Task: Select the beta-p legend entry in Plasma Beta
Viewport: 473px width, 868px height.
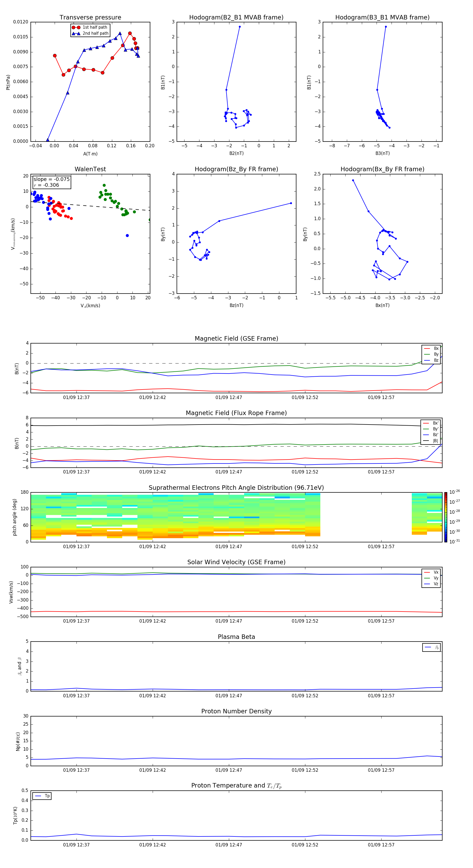Action: pyautogui.click(x=431, y=647)
